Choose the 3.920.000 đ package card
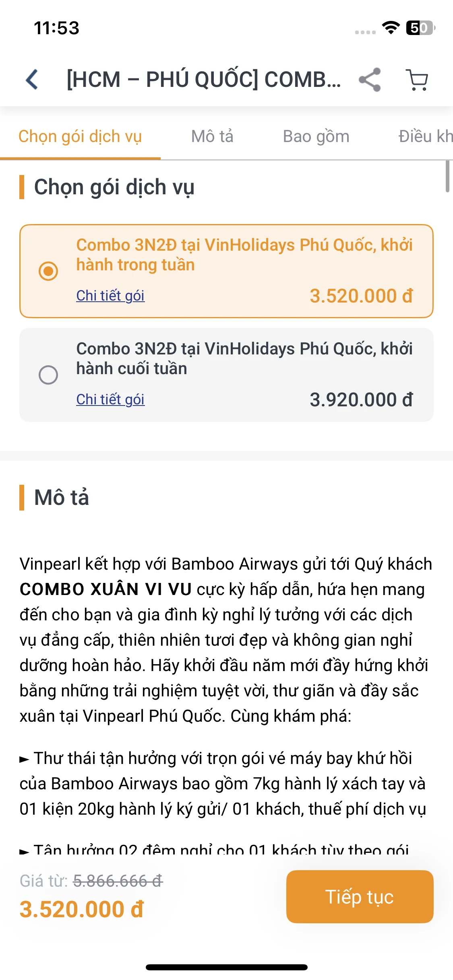The height and width of the screenshot is (980, 453). click(x=226, y=375)
